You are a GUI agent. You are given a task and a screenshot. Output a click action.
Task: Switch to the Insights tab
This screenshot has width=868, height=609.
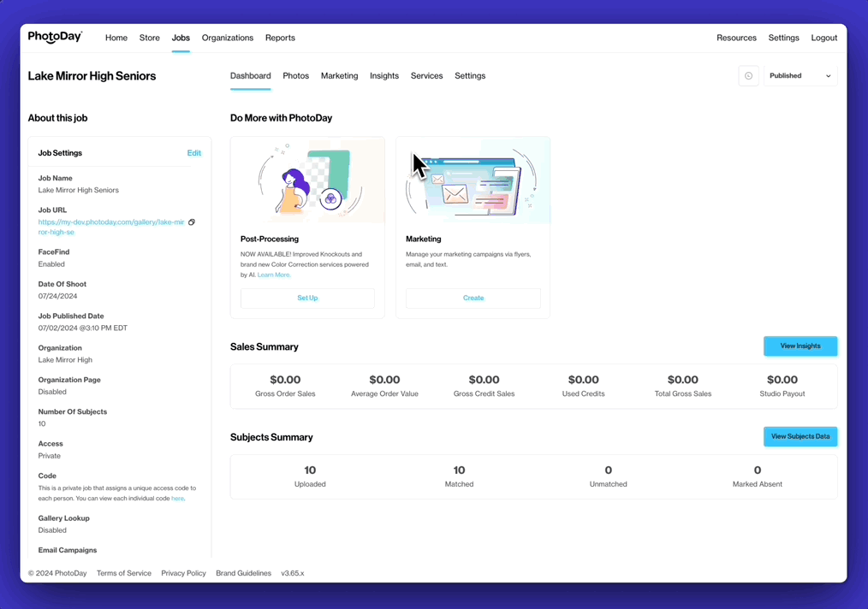tap(384, 76)
